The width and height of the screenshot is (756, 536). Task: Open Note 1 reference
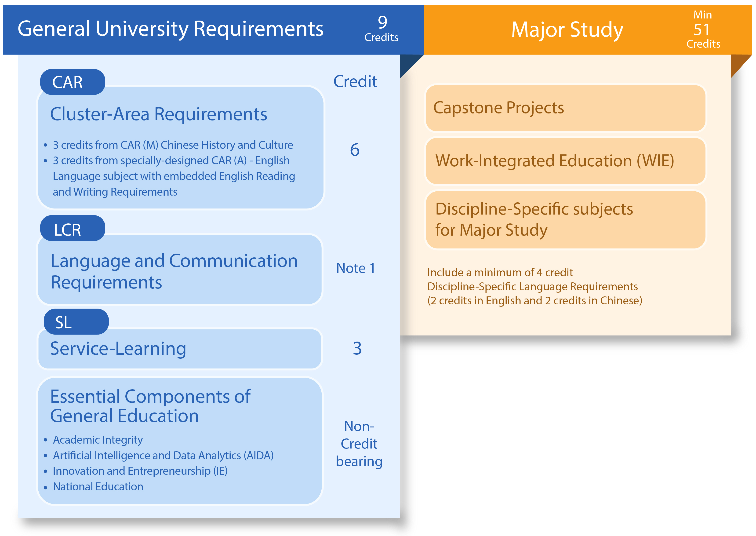(x=355, y=269)
